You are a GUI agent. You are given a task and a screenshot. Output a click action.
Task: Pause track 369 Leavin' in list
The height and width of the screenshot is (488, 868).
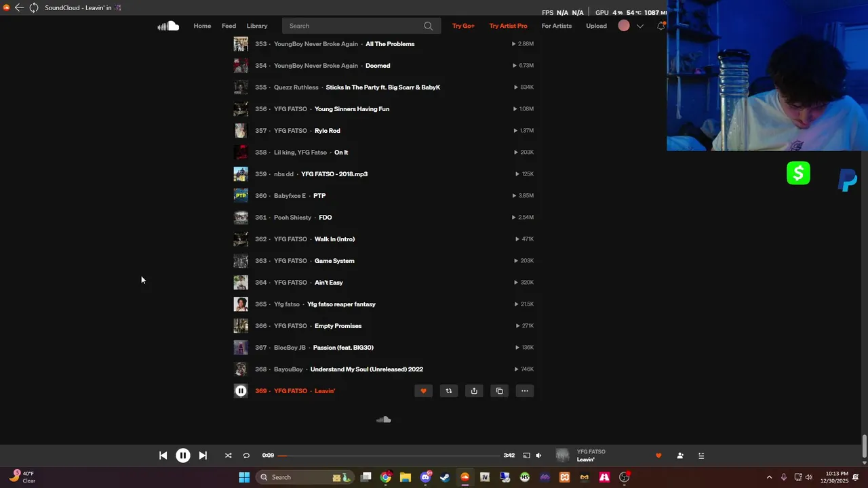(x=241, y=391)
